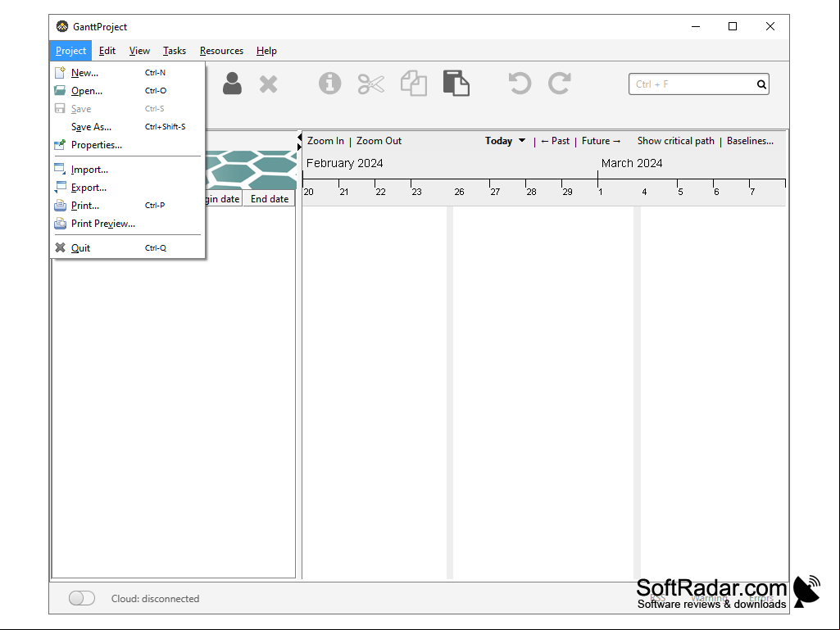Screen dimensions: 840x630
Task: Open Print Preview... from the menu
Action: (x=128, y=224)
